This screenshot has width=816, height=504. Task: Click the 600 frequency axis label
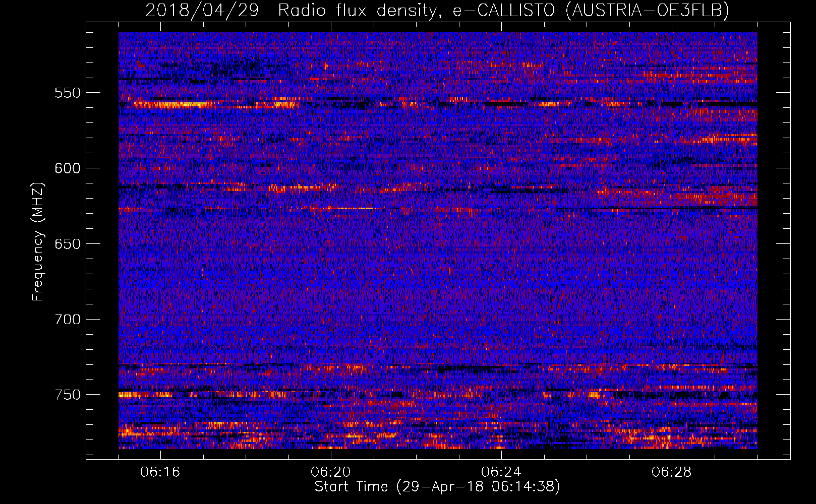68,168
